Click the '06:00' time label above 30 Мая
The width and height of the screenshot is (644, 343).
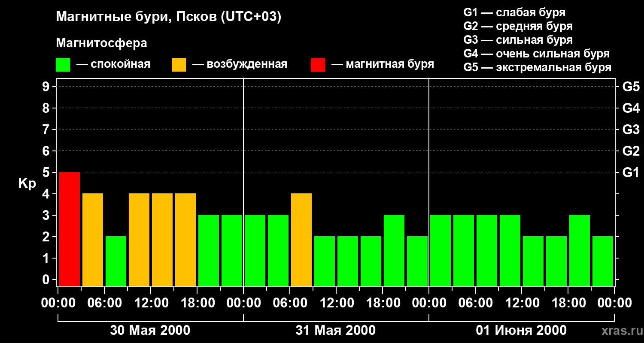[x=105, y=303]
